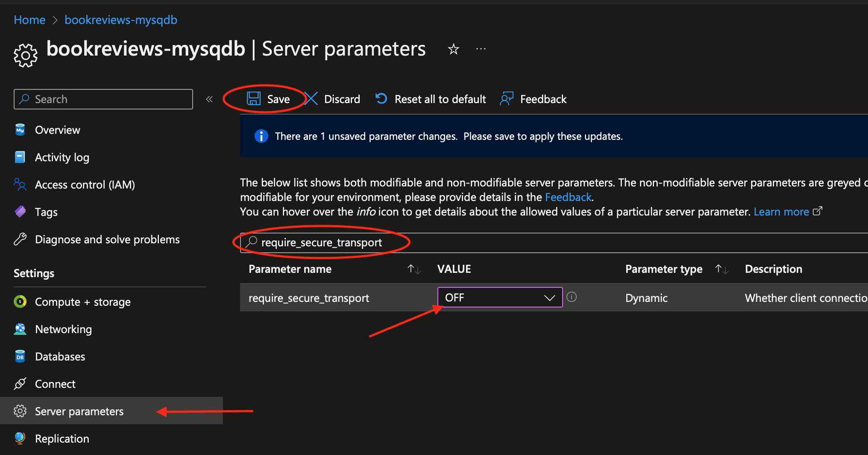Click the Reset all to default circular arrow icon
The width and height of the screenshot is (868, 455).
click(381, 99)
